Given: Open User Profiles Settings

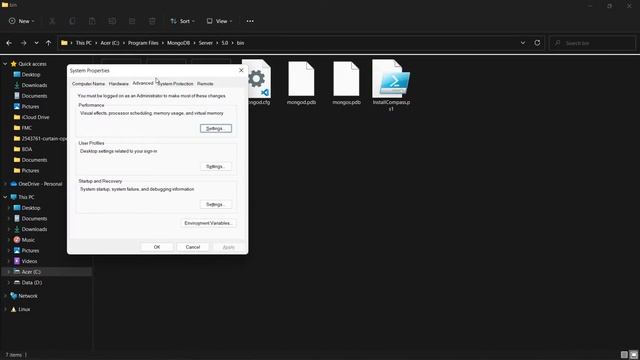Looking at the screenshot, I should [x=216, y=167].
